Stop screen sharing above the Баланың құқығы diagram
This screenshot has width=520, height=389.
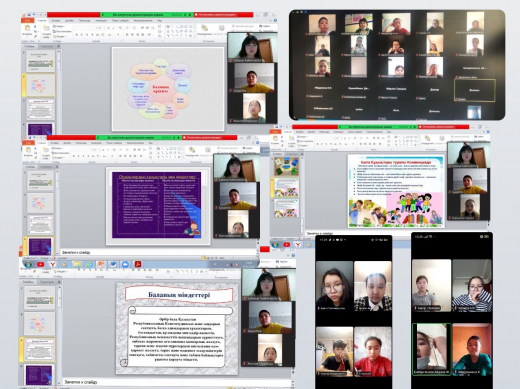coord(217,15)
